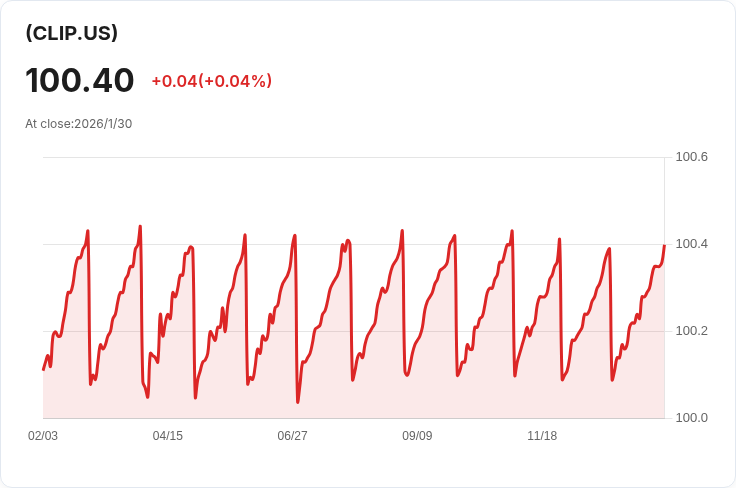This screenshot has width=736, height=488.
Task: Click the 100.6 price axis label
Action: click(x=691, y=157)
